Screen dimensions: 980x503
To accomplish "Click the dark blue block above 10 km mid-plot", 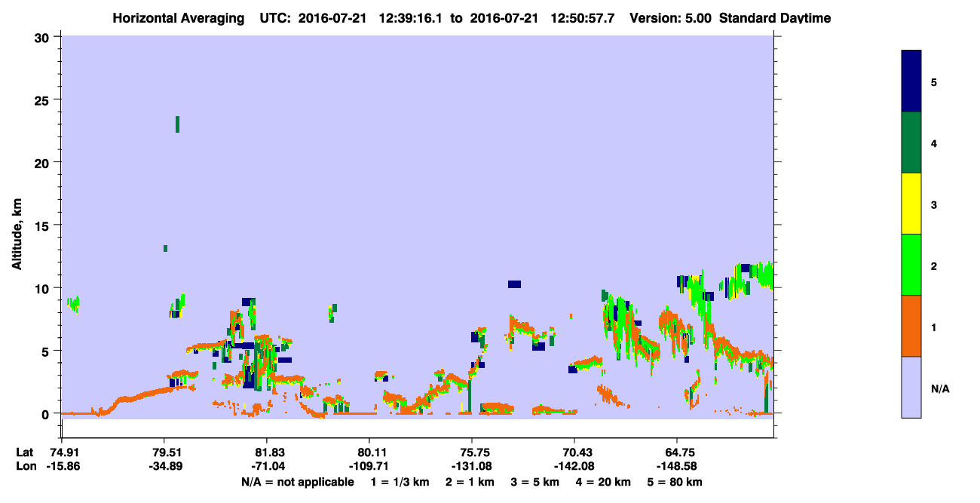I will 514,284.
